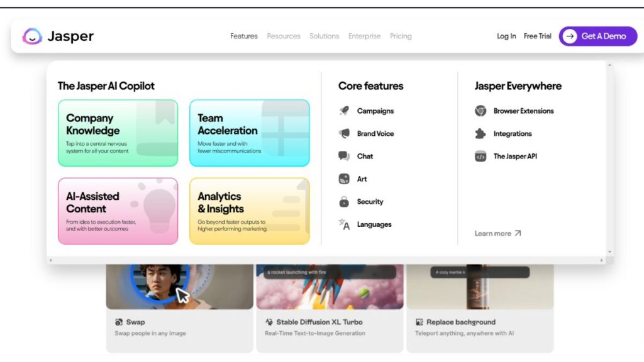Go to the Pricing page
The height and width of the screenshot is (362, 644).
tap(401, 36)
